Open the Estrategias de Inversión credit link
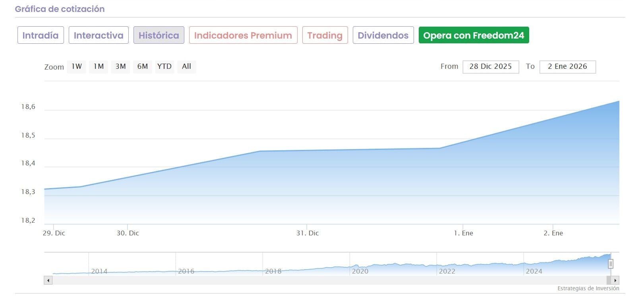Image resolution: width=644 pixels, height=305 pixels. pos(588,288)
